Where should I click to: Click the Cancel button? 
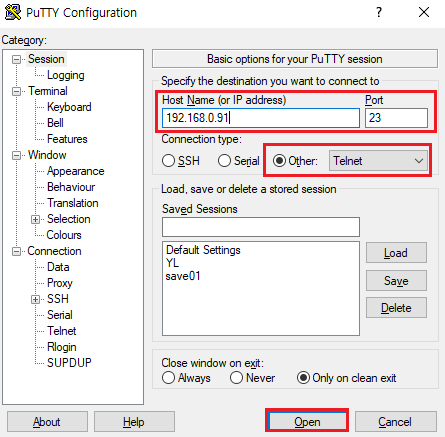coord(396,422)
